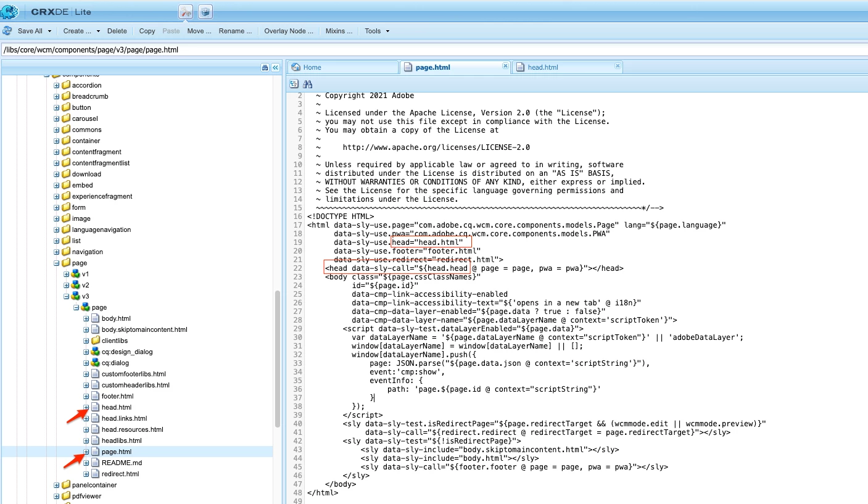This screenshot has width=868, height=504.
Task: Click the accordion folder icon
Action: [x=66, y=85]
